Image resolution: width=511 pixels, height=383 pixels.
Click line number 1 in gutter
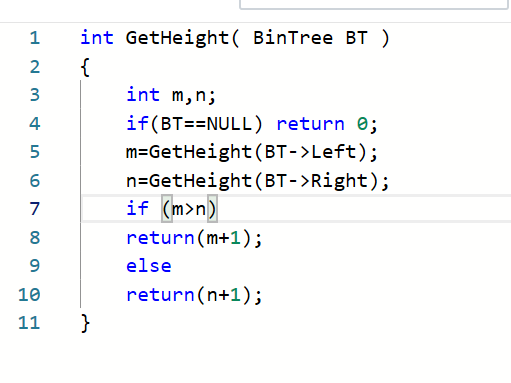tap(35, 38)
